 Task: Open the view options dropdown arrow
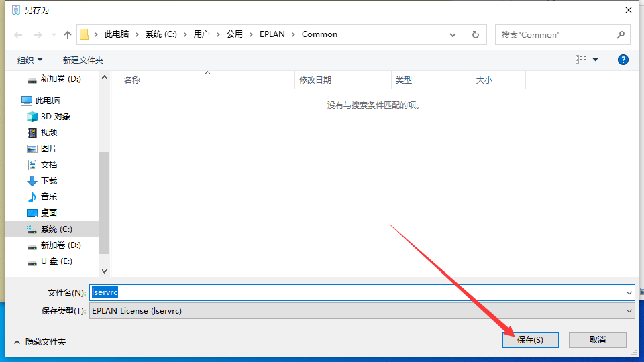(595, 60)
